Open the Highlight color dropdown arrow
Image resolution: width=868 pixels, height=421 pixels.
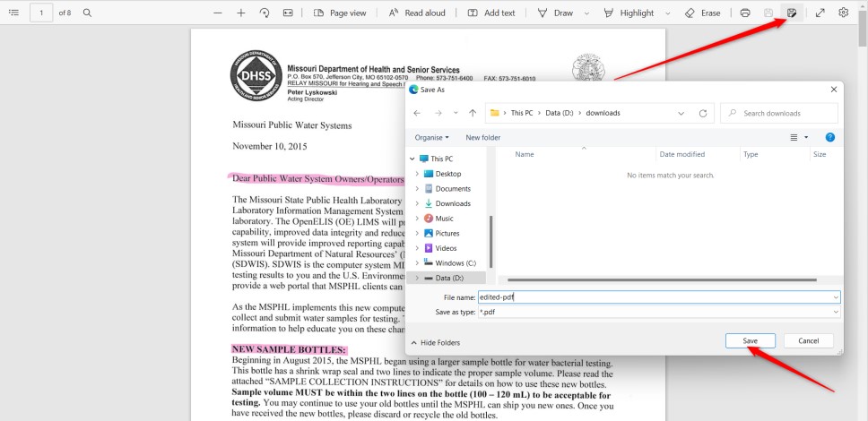(668, 13)
